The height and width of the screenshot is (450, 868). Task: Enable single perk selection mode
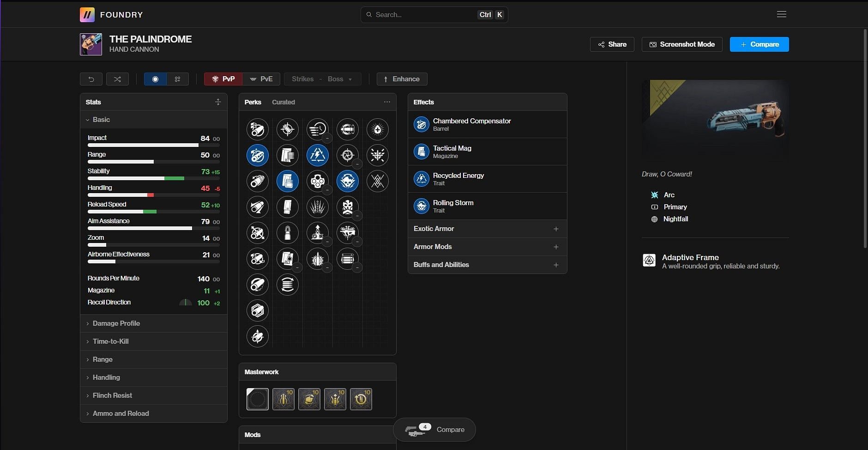(x=155, y=79)
